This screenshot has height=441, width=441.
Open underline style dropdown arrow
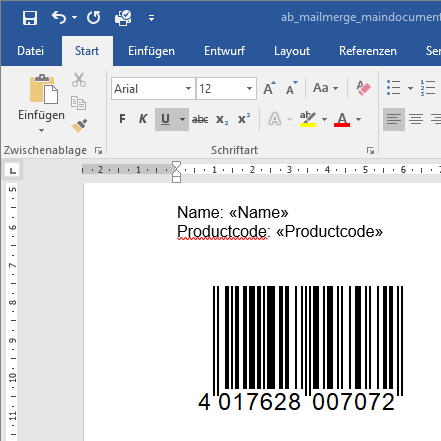tap(182, 119)
